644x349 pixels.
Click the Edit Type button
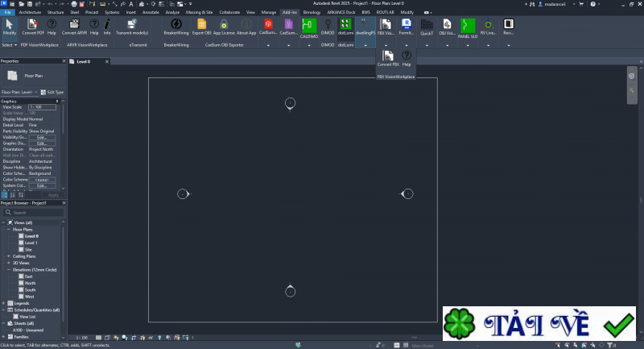(52, 92)
